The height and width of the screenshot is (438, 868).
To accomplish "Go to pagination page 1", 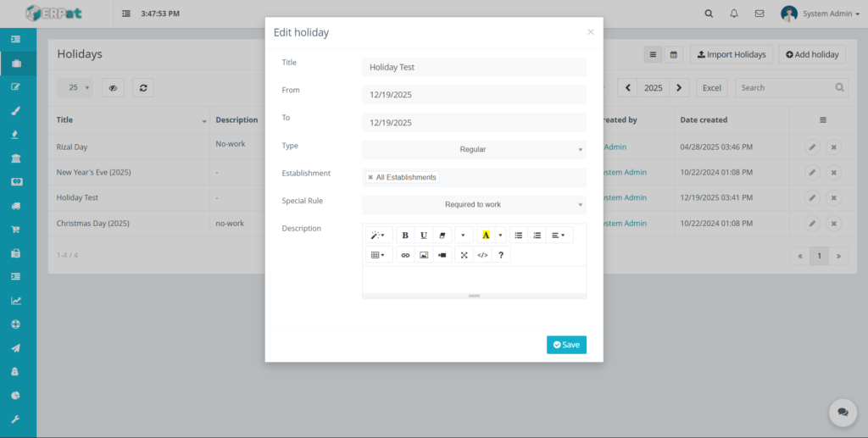I will [820, 256].
